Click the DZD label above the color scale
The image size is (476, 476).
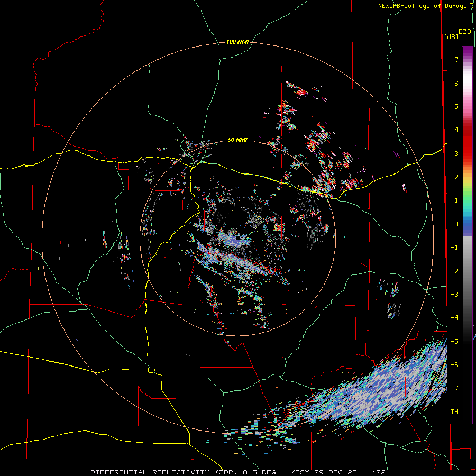click(x=465, y=32)
